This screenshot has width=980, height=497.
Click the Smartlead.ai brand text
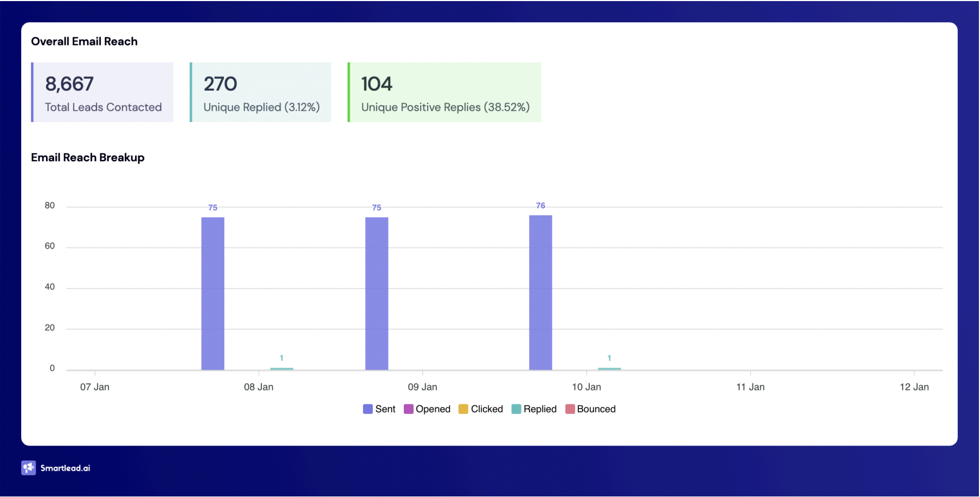[65, 468]
